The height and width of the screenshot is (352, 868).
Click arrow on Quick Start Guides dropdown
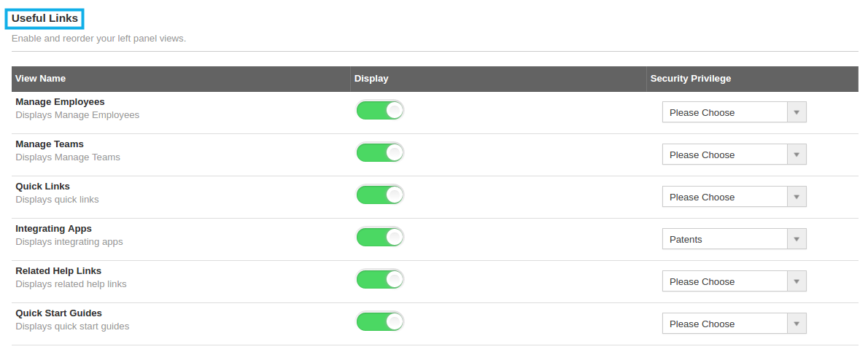click(x=797, y=324)
